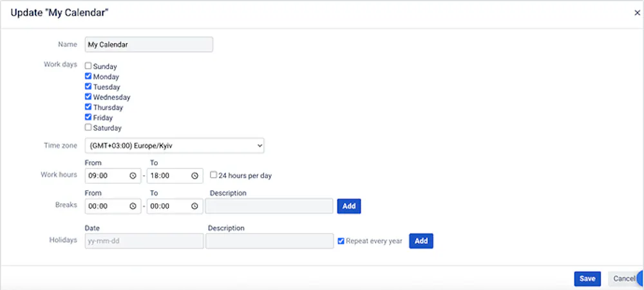
Task: Toggle Repeat every year for holidays
Action: coord(341,241)
